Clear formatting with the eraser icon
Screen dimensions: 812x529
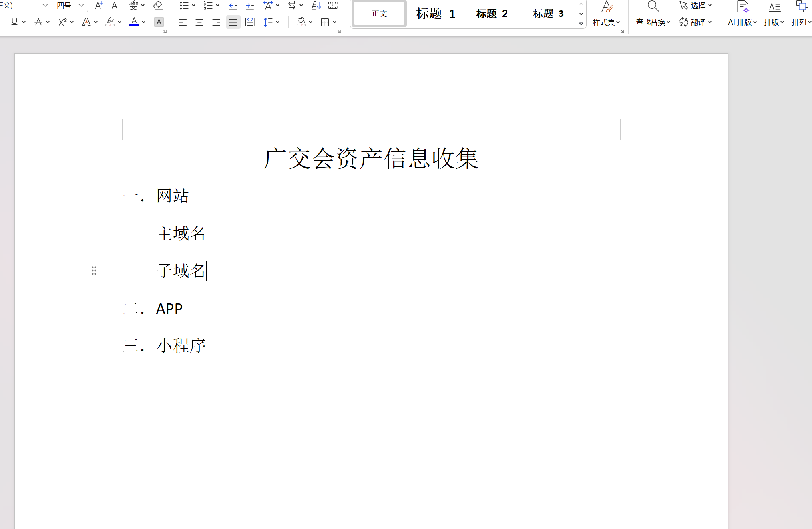[158, 5]
